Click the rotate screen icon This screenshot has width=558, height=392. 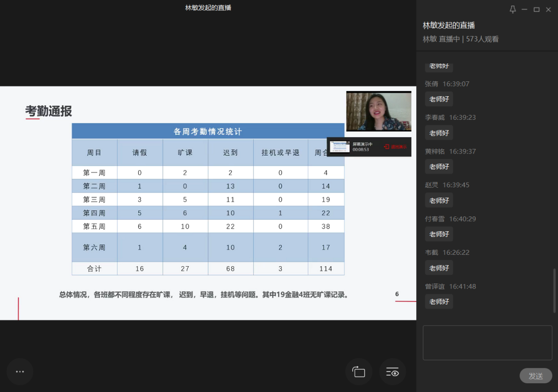click(x=359, y=372)
